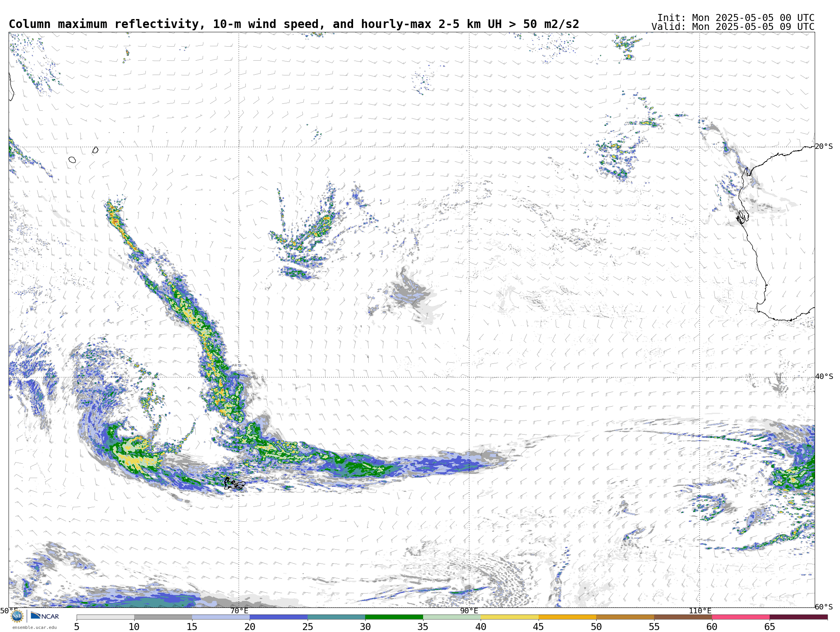Click the colorbar tick label 50
Screen dimensions: 840x632
tap(596, 627)
